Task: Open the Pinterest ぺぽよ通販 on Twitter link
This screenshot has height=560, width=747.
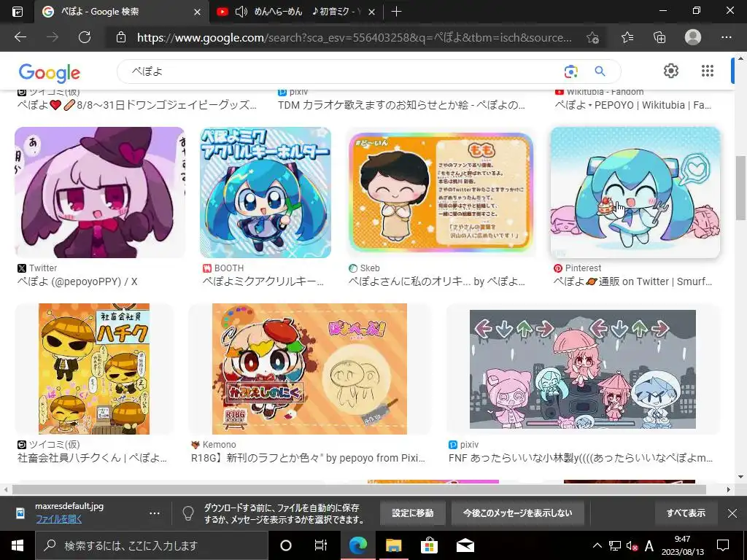Action: tap(632, 281)
